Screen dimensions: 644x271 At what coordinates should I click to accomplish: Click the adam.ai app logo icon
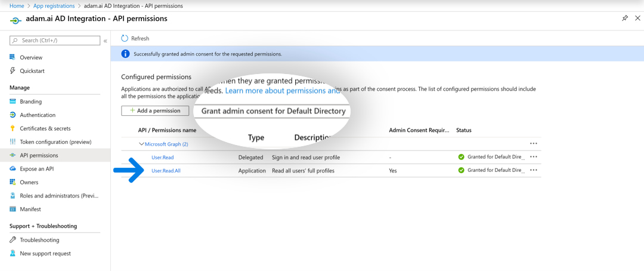point(16,20)
